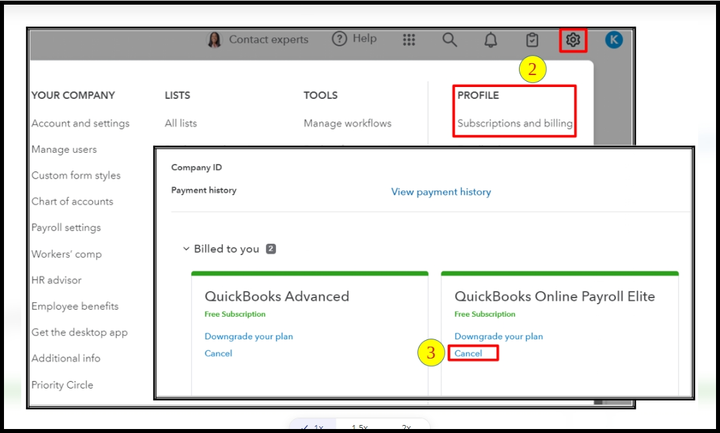Click Free Subscription under Payroll Elite
Viewport: 720px width, 433px height.
pos(485,314)
